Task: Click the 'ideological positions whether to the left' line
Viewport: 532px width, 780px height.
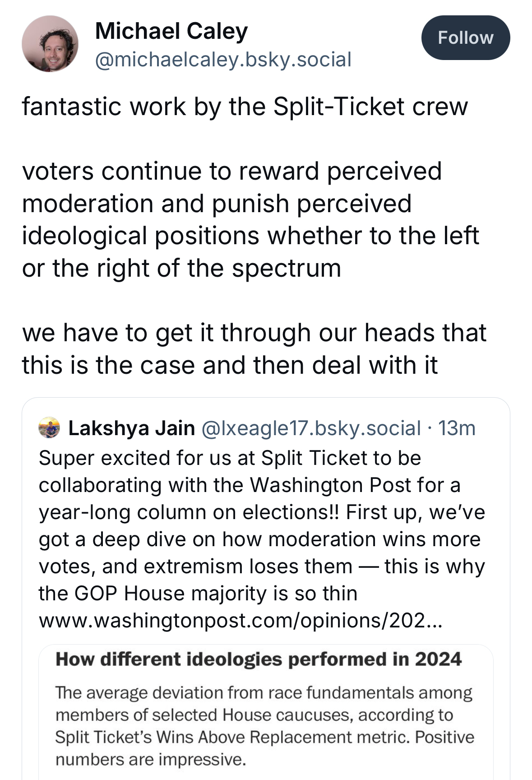Action: [250, 236]
